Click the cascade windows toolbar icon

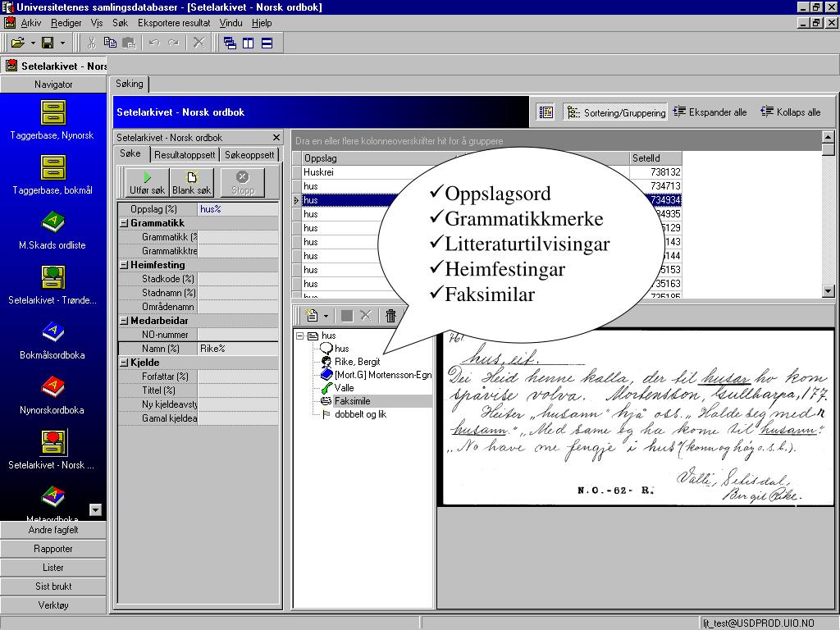230,43
